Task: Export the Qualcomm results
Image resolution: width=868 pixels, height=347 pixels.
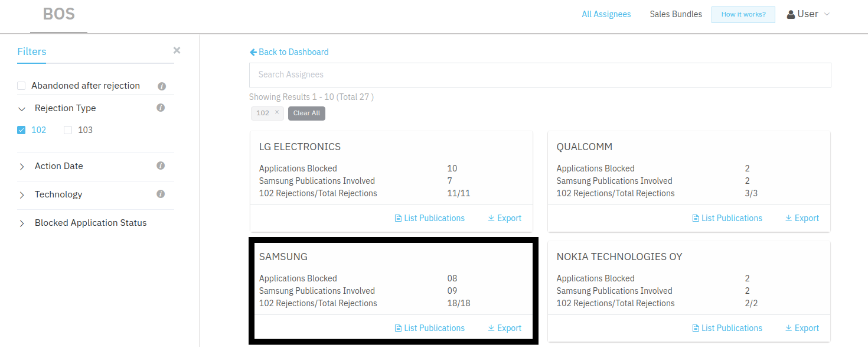Action: click(x=801, y=218)
